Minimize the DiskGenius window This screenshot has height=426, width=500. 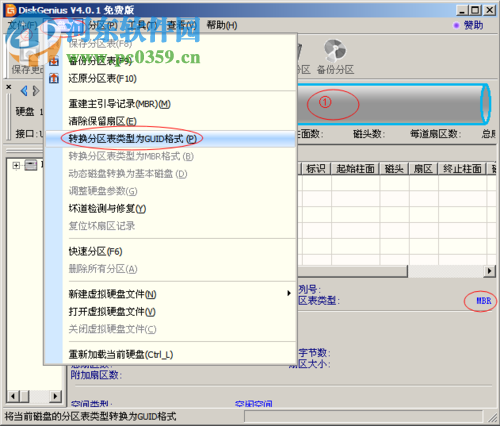coord(461,10)
